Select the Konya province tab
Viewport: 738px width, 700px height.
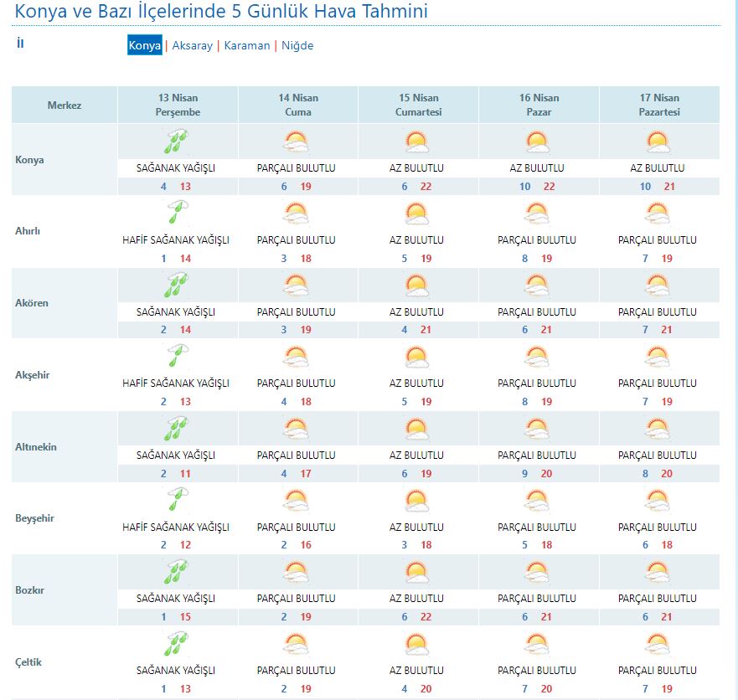tap(144, 46)
